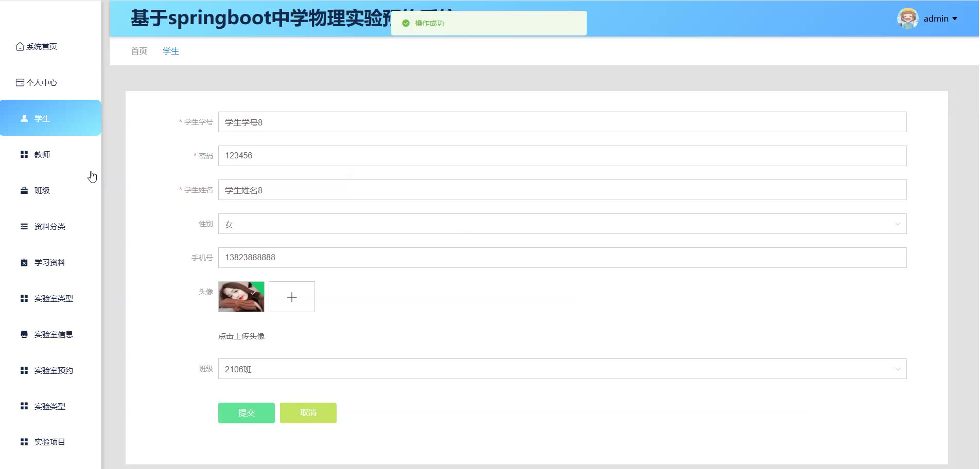Click the home icon beside 系统首页
This screenshot has width=980, height=469.
tap(20, 47)
